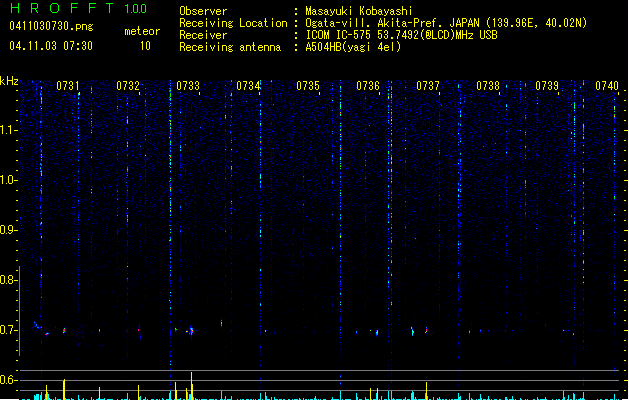Click the kHz axis unit label
629x400 pixels.
(9, 81)
